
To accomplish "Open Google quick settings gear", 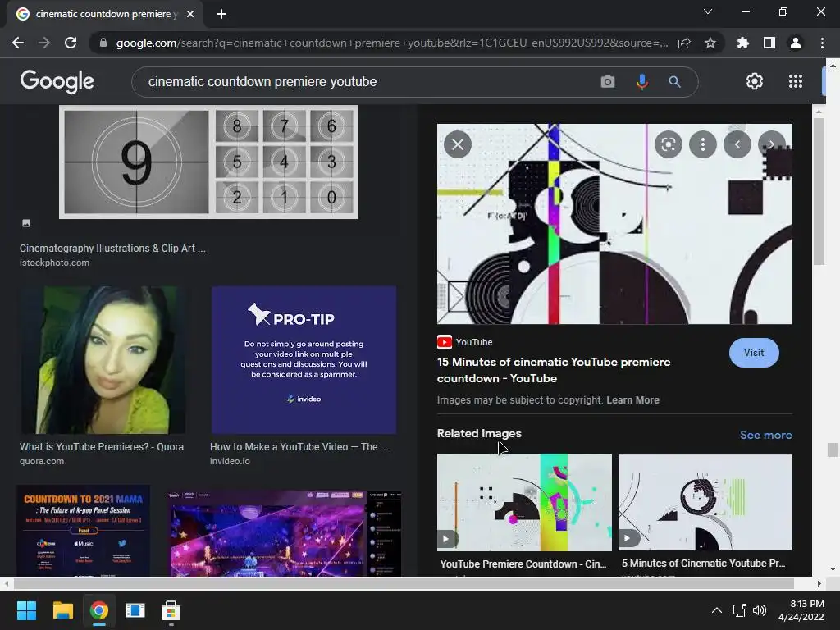I will [755, 81].
